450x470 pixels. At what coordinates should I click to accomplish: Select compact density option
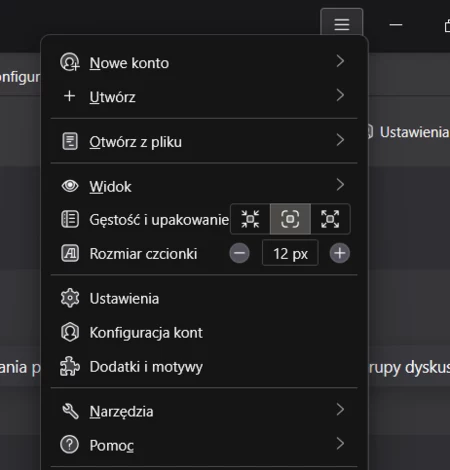pos(250,219)
